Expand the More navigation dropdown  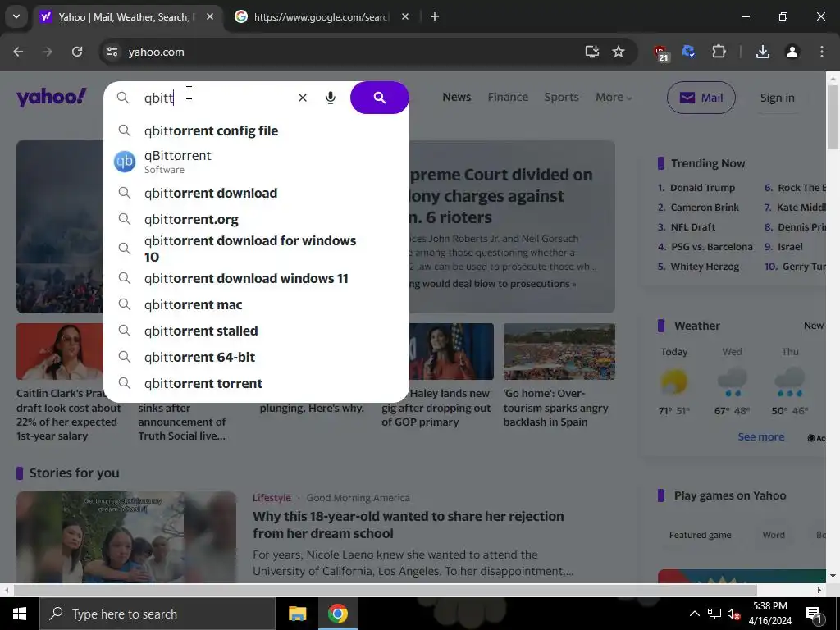(x=614, y=97)
